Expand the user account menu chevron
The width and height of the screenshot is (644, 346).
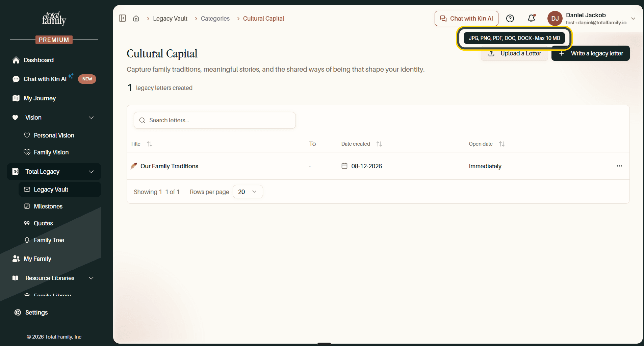click(633, 19)
